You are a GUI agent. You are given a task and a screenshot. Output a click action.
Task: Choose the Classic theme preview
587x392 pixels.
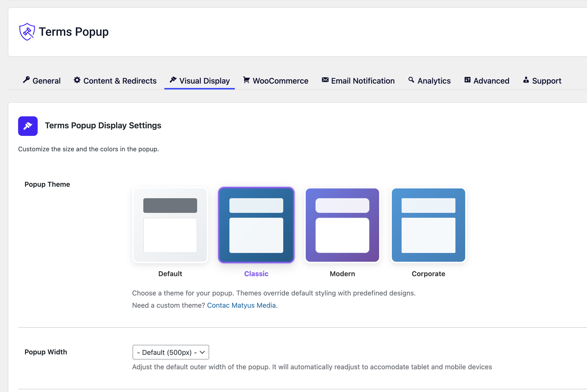click(256, 225)
